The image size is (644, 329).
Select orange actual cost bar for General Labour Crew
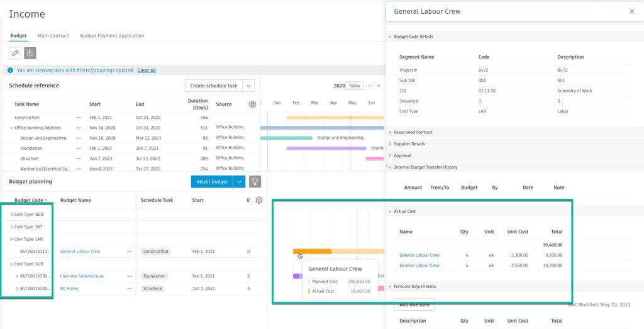click(x=312, y=252)
